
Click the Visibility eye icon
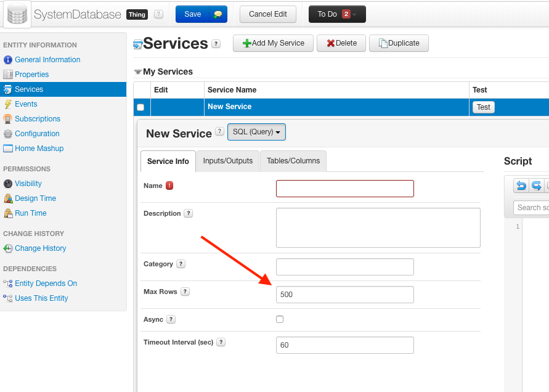8,184
